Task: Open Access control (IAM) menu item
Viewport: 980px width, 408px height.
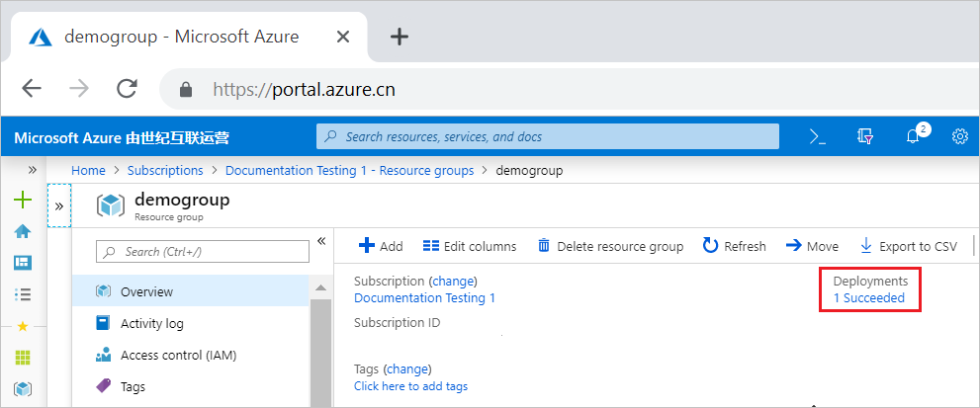Action: click(x=178, y=355)
